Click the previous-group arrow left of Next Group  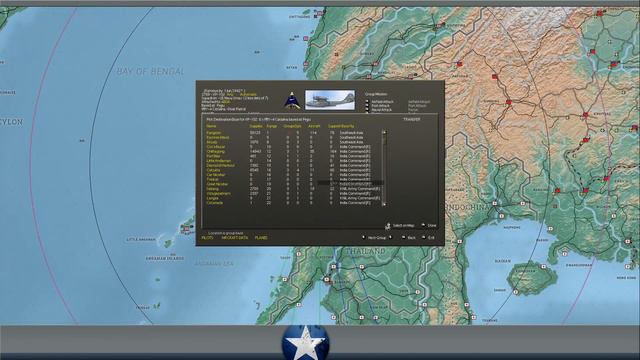363,237
